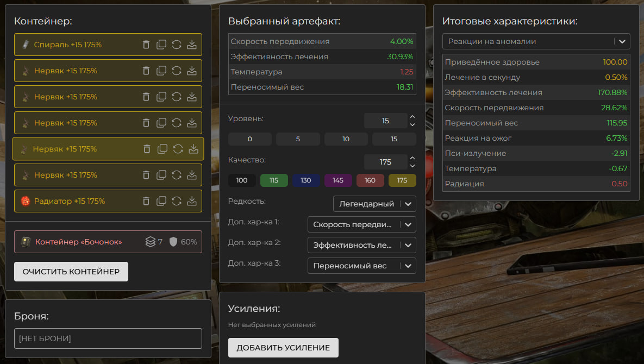
Task: Click the ОЧИСТИТЬ КОНТЕЙНЕР button
Action: click(71, 272)
